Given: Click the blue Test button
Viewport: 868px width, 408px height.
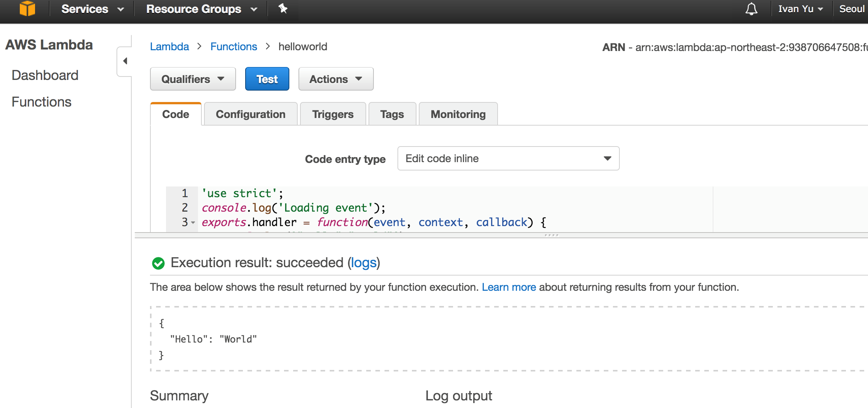Looking at the screenshot, I should pyautogui.click(x=267, y=79).
